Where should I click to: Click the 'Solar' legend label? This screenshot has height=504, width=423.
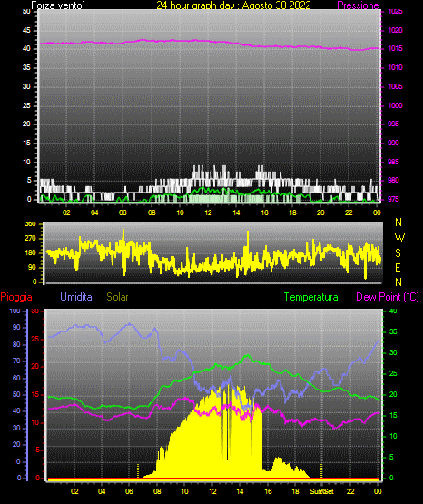pyautogui.click(x=117, y=297)
